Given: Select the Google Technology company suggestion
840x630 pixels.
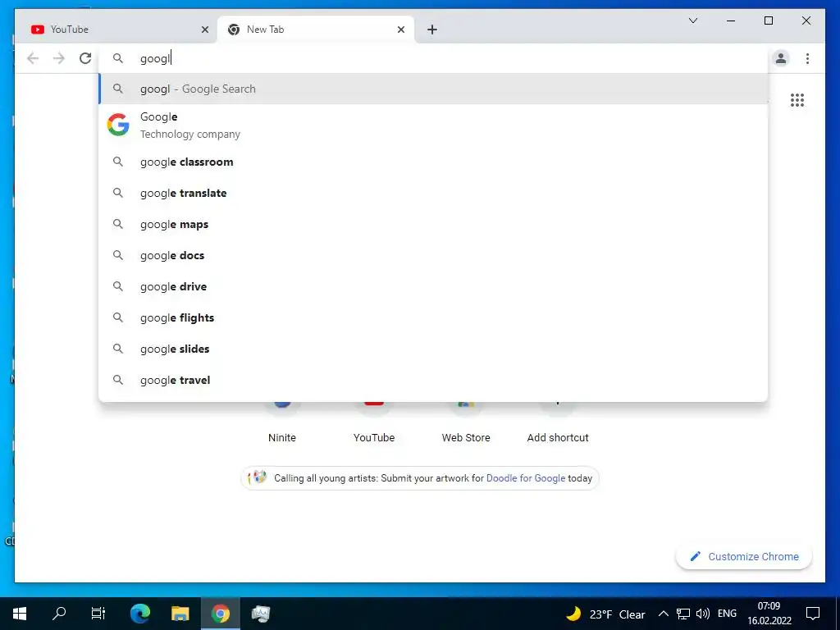Looking at the screenshot, I should 433,125.
